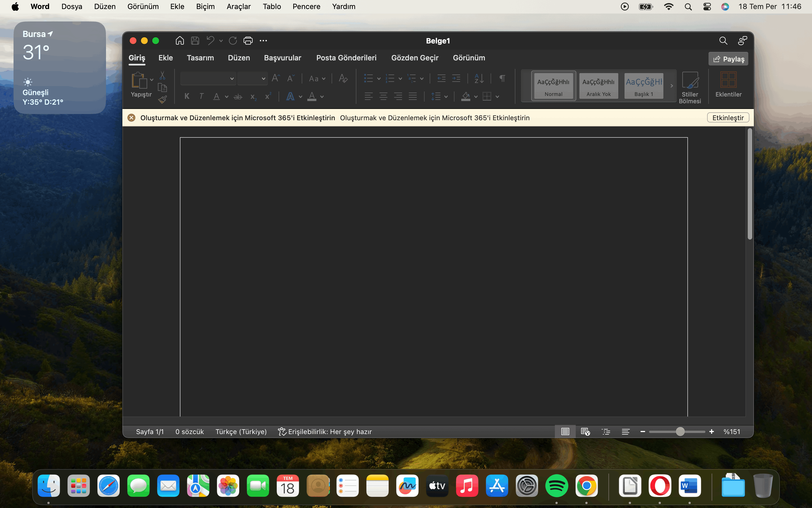Switch to the Tasarım ribbon tab
Image resolution: width=812 pixels, height=508 pixels.
[x=200, y=58]
